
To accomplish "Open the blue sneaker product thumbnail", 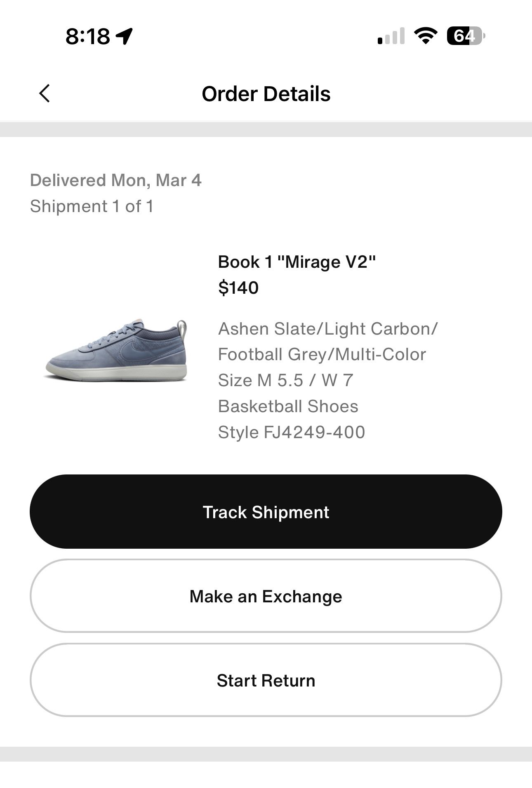I will point(116,350).
